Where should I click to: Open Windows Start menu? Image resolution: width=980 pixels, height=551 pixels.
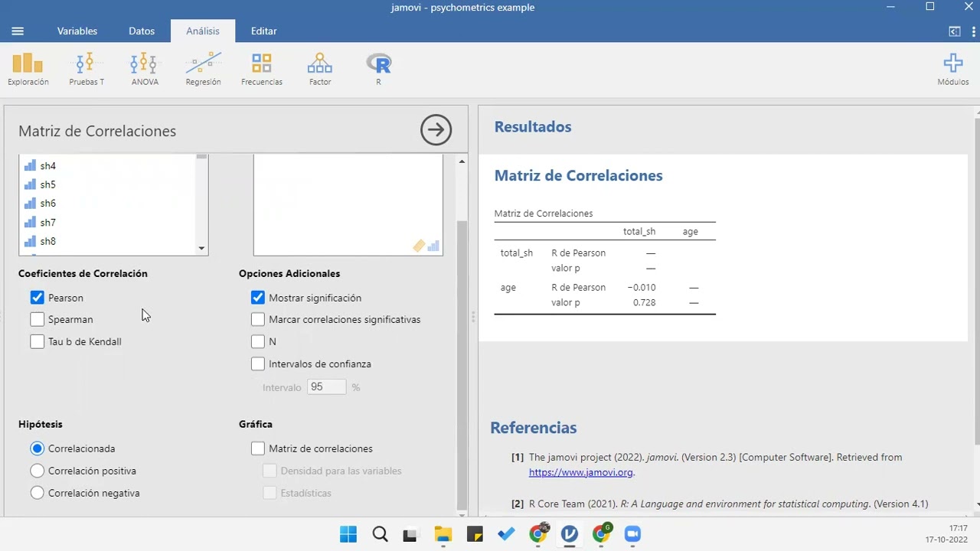point(348,533)
